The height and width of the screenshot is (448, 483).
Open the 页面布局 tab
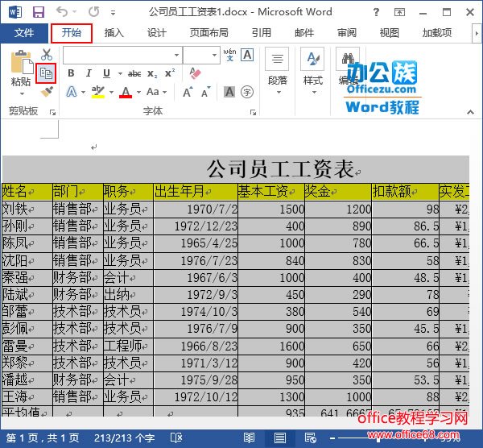(x=208, y=33)
